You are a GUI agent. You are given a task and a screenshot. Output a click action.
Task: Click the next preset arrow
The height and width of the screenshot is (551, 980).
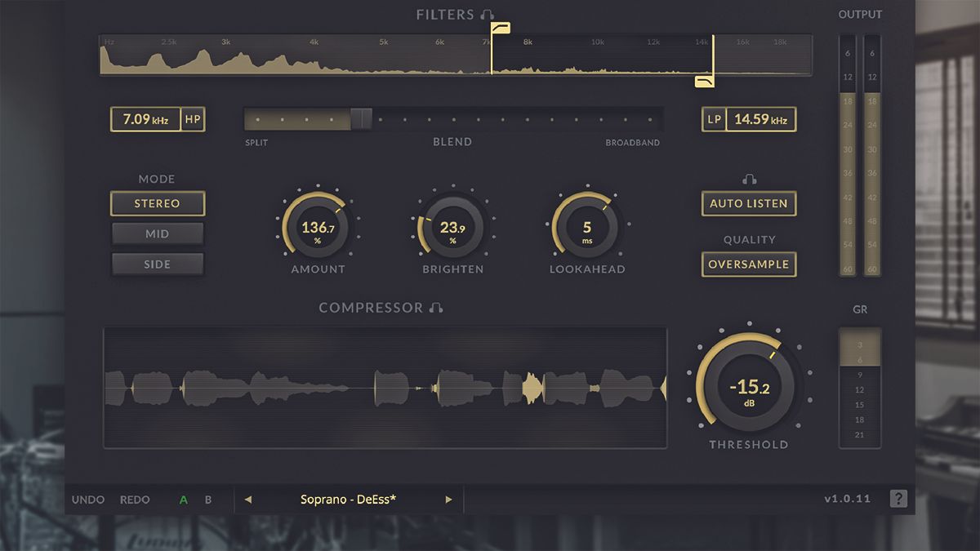[x=448, y=500]
